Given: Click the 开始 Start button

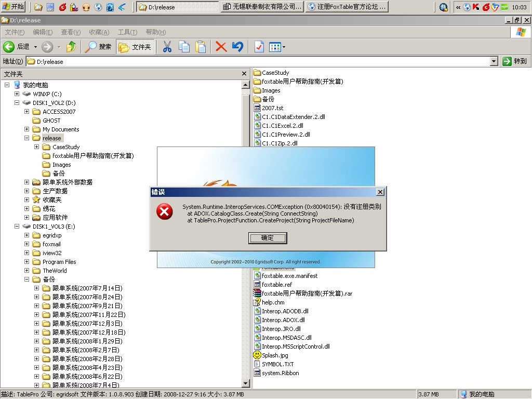Looking at the screenshot, I should pos(13,6).
